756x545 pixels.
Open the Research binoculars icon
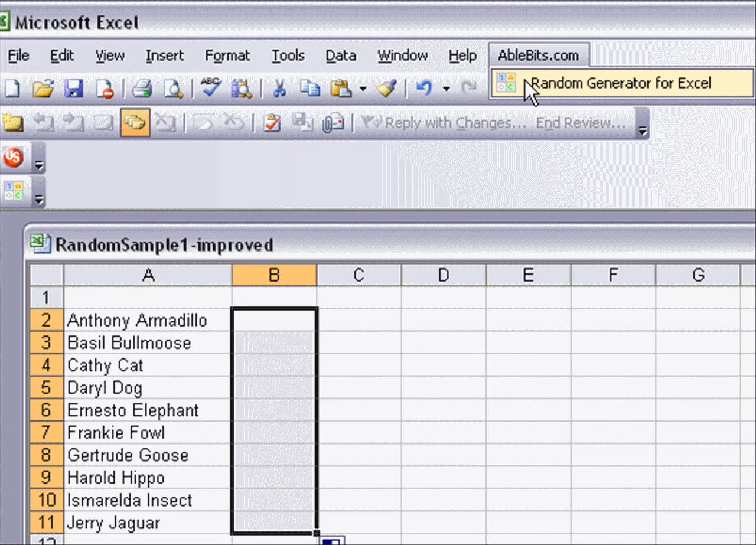[242, 89]
